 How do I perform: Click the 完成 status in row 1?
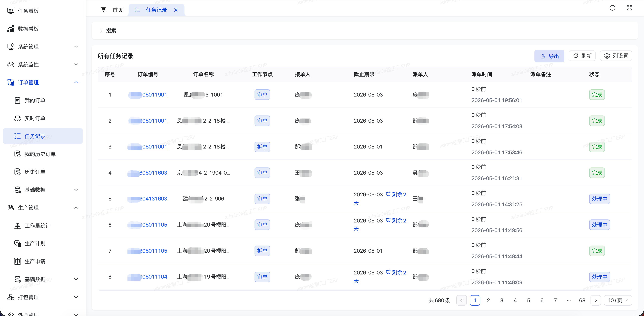(x=597, y=95)
